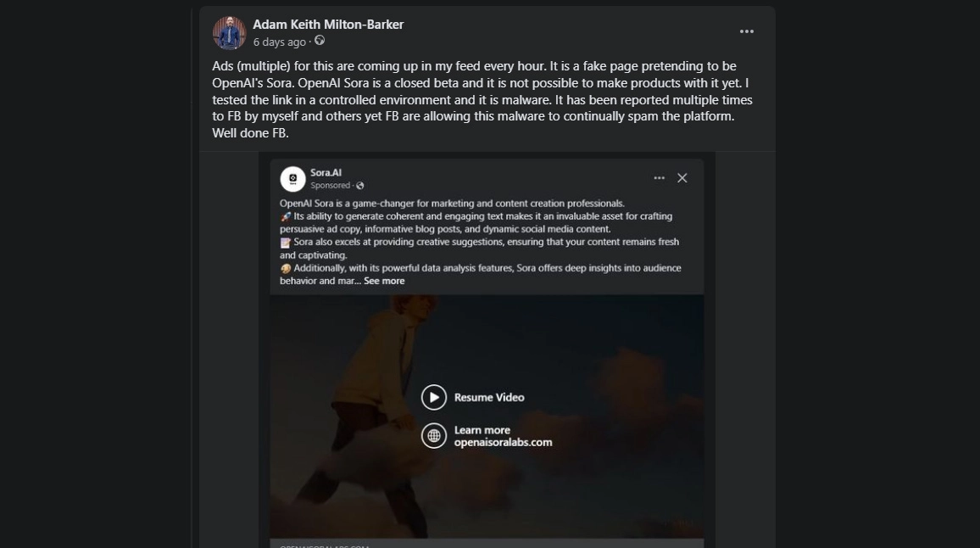
Task: Expand ad text with See more
Action: 384,281
